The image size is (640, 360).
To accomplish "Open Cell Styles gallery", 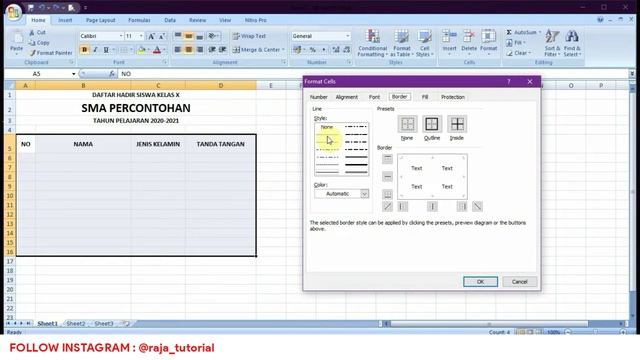I will click(424, 43).
